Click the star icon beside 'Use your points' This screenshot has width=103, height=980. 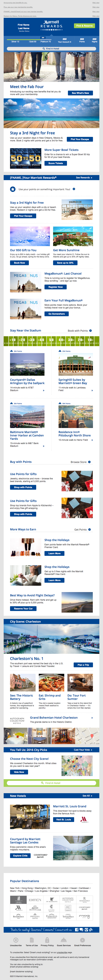coord(13,189)
